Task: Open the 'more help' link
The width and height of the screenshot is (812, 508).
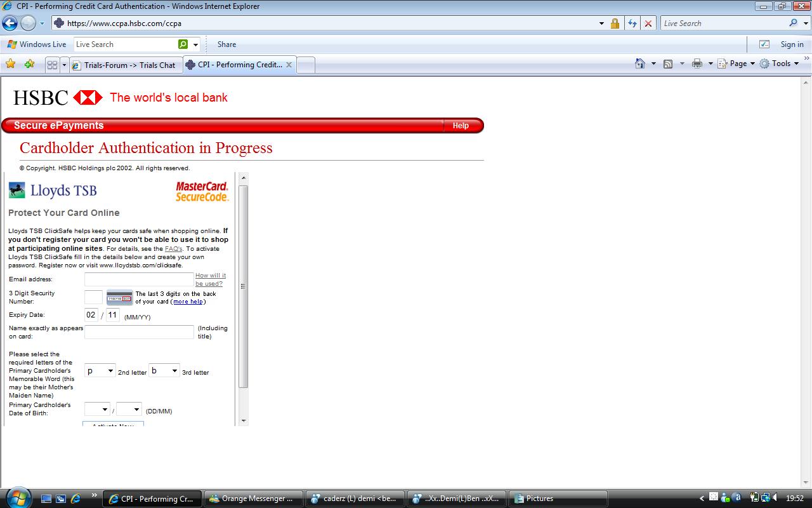Action: [188, 302]
